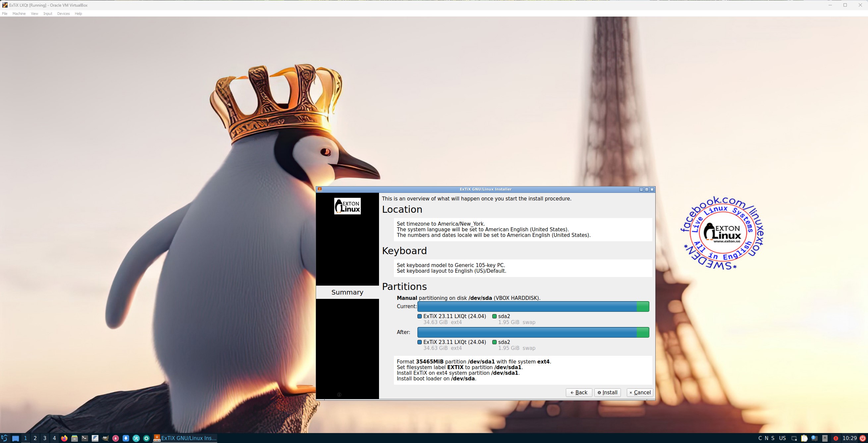The height and width of the screenshot is (443, 868).
Task: Click the Location heading
Action: tap(402, 209)
